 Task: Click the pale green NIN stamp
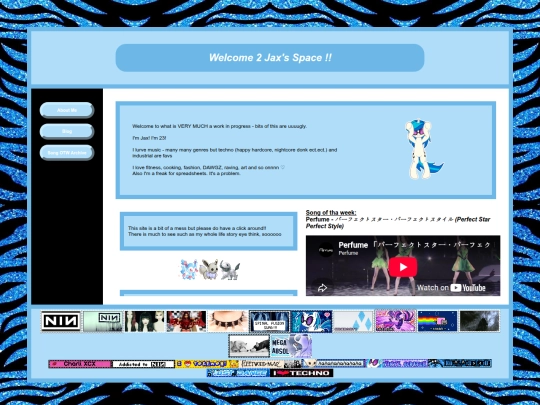(x=103, y=321)
